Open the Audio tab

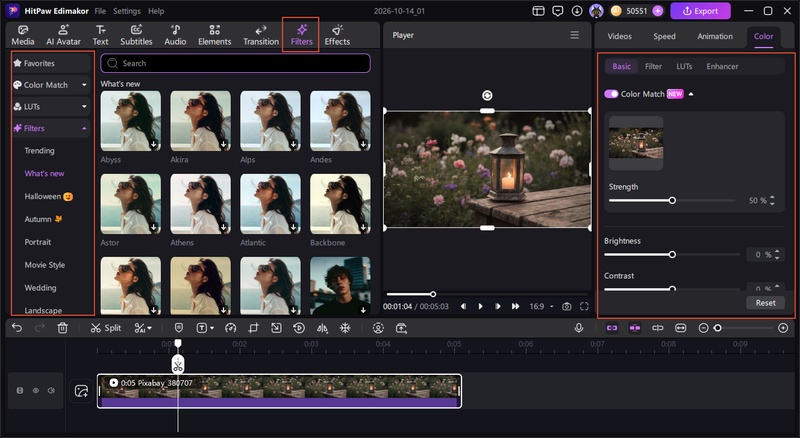coord(175,35)
